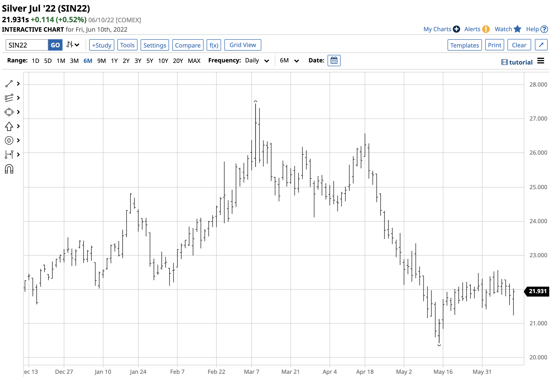Screen dimensions: 560x392
Task: Switch range to 3M
Action: click(74, 61)
